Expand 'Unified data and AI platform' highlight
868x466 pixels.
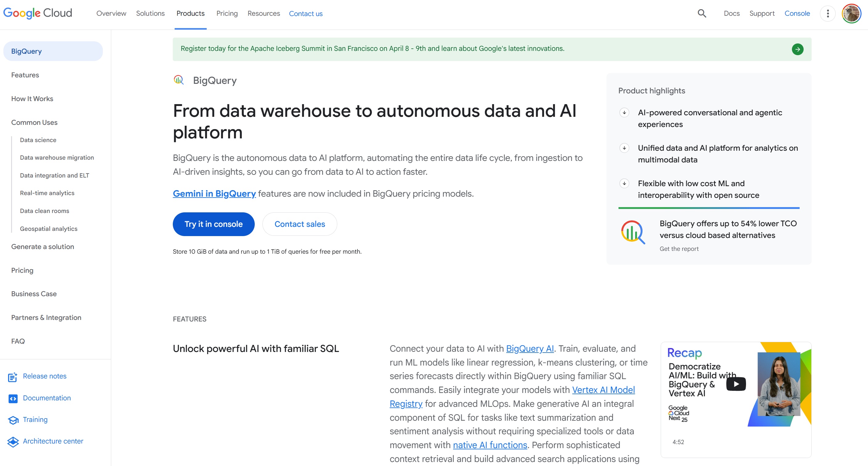tap(624, 148)
